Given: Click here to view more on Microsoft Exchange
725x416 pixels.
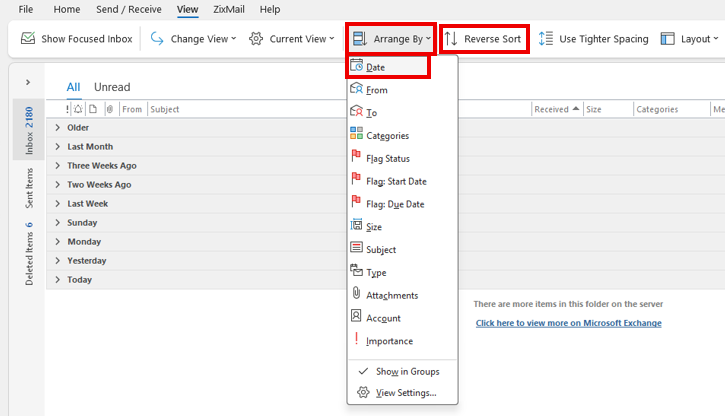Looking at the screenshot, I should tap(568, 323).
